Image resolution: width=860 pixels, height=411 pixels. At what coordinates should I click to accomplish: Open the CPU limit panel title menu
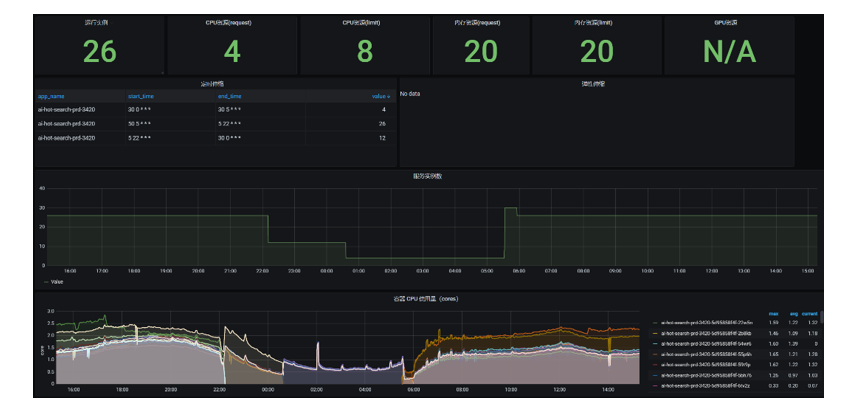(363, 21)
